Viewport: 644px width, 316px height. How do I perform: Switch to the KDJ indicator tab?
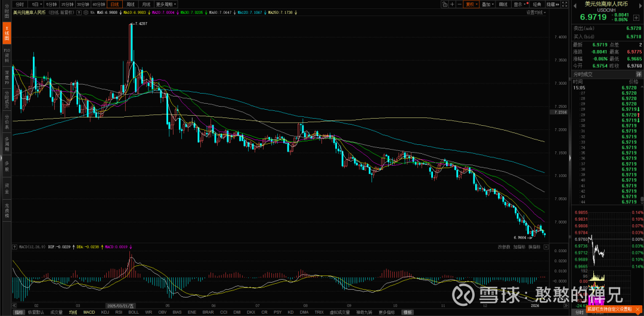[105, 312]
